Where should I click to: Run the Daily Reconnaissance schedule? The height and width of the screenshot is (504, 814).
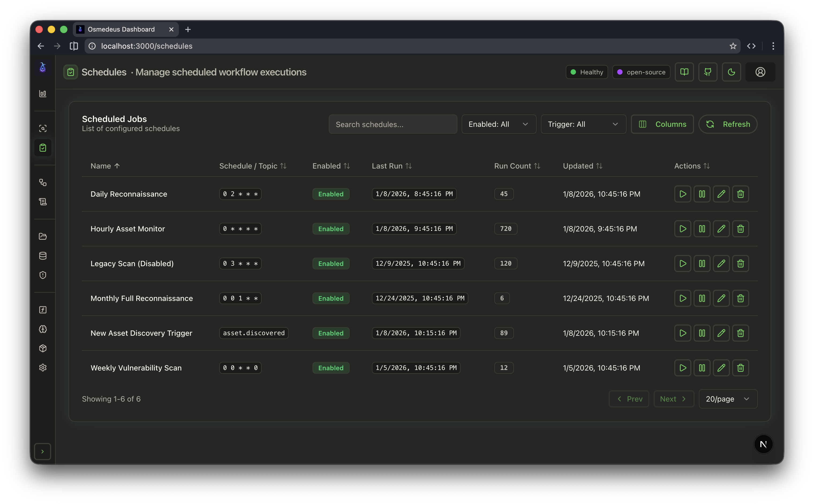click(682, 194)
